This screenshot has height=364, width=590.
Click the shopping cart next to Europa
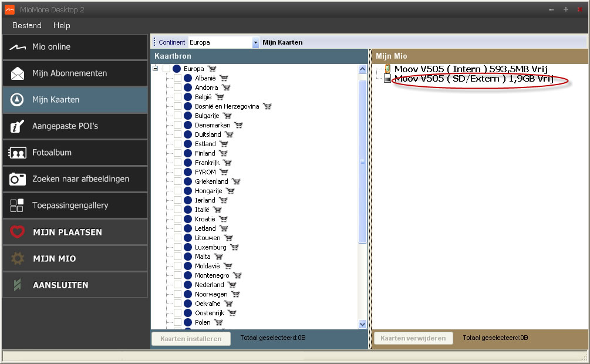coord(212,69)
